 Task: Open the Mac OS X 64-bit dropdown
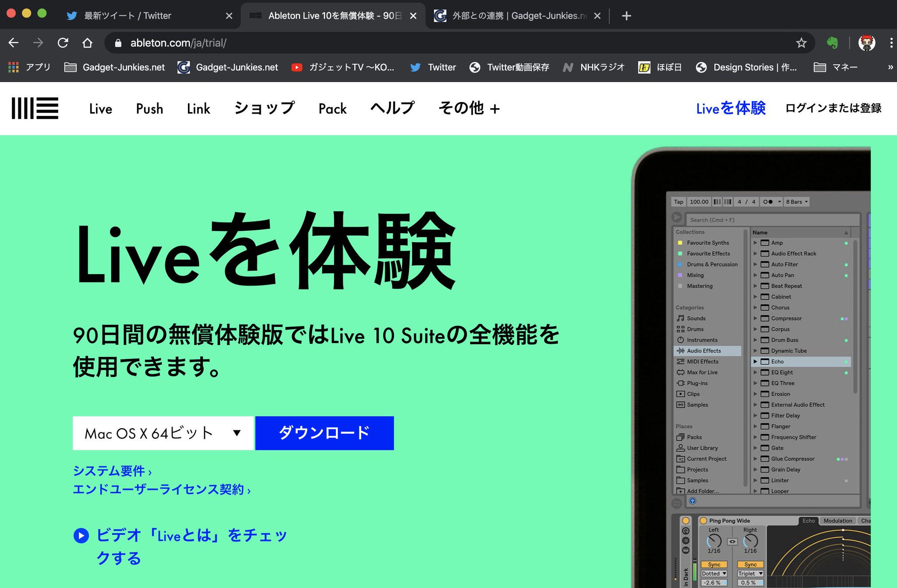click(x=163, y=433)
